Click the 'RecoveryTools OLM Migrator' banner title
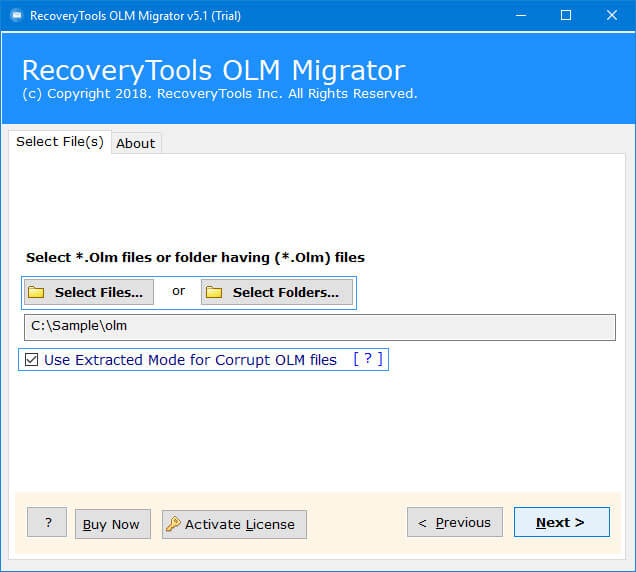The width and height of the screenshot is (636, 572). [x=214, y=70]
